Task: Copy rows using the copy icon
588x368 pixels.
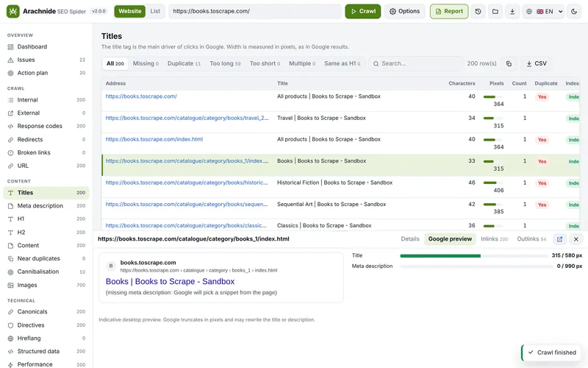Action: click(x=509, y=63)
